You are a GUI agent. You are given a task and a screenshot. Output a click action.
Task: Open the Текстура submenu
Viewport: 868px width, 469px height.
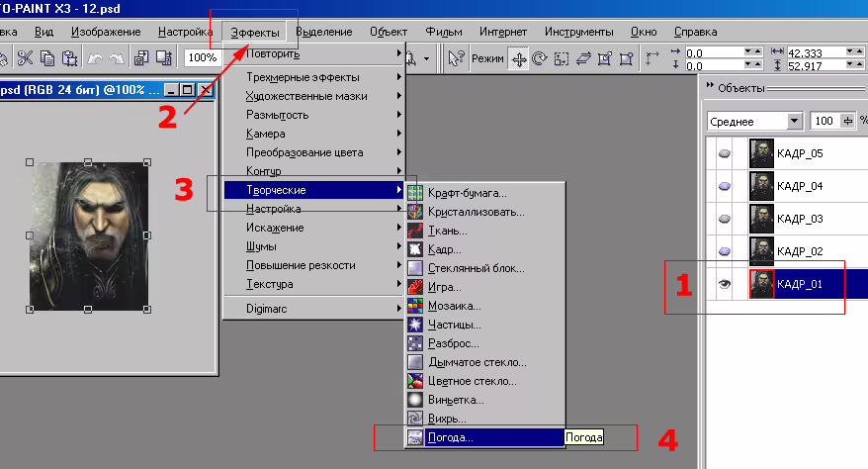coord(313,284)
